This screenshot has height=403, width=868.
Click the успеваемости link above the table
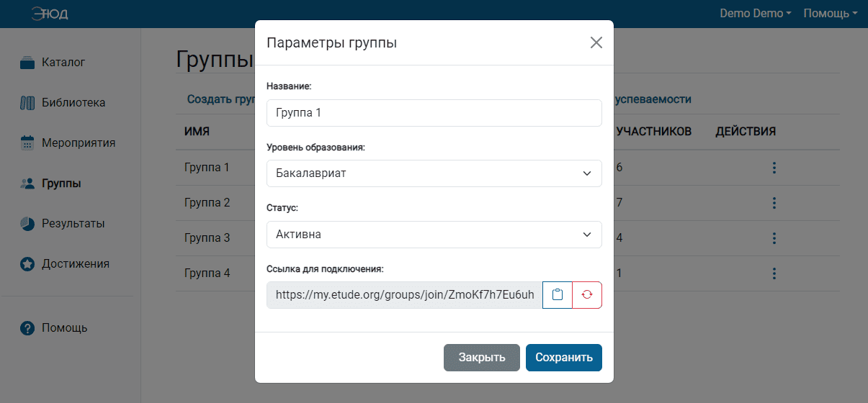(x=653, y=99)
